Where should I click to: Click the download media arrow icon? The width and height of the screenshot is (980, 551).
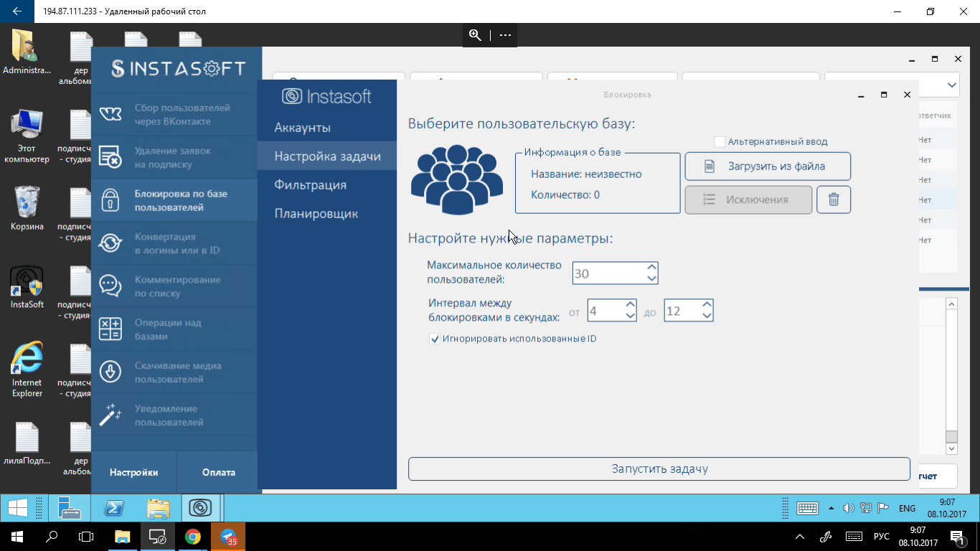pos(110,372)
